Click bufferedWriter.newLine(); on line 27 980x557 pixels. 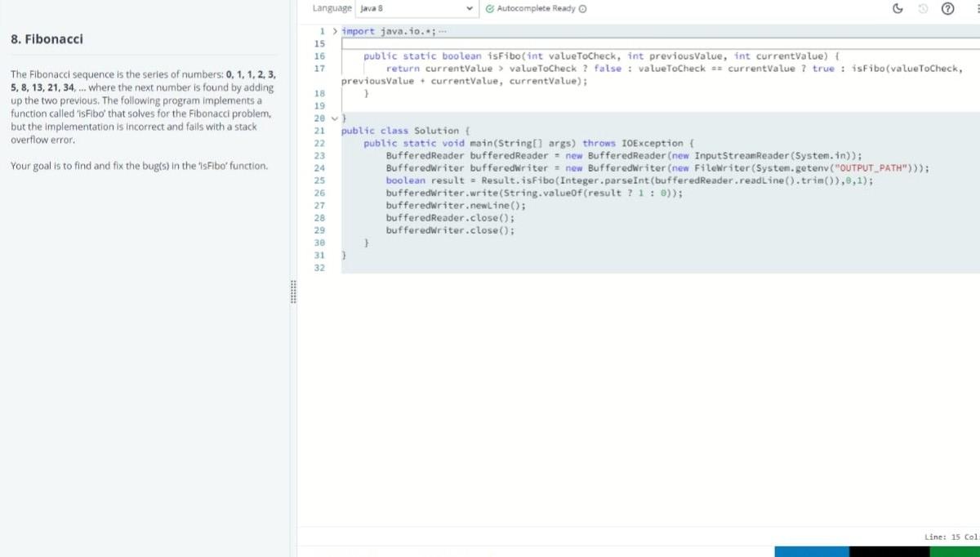tap(456, 205)
